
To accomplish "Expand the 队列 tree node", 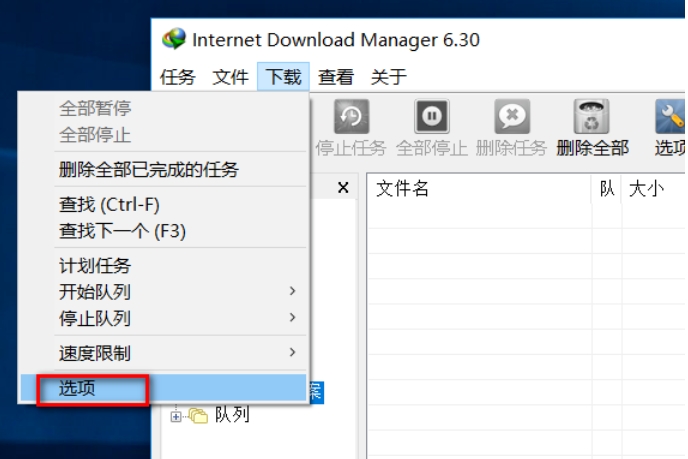I will click(x=176, y=416).
